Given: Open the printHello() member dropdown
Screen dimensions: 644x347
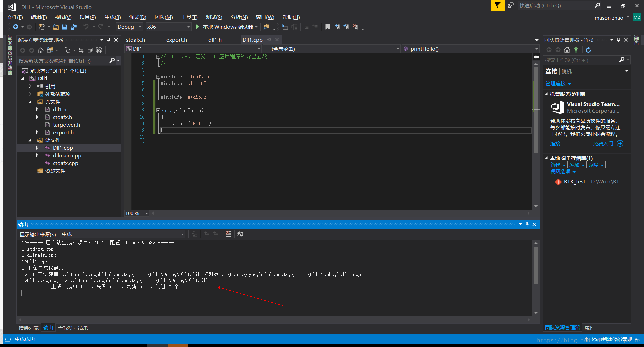Looking at the screenshot, I should 470,49.
